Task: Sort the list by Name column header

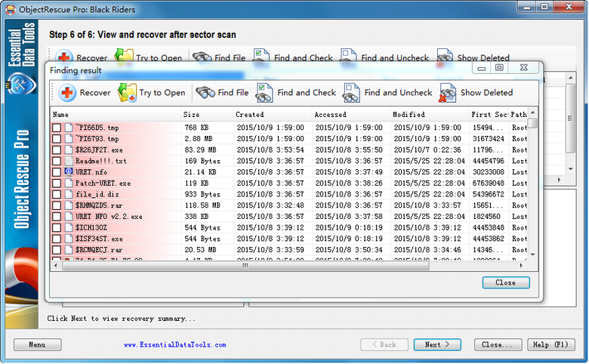Action: click(x=113, y=115)
